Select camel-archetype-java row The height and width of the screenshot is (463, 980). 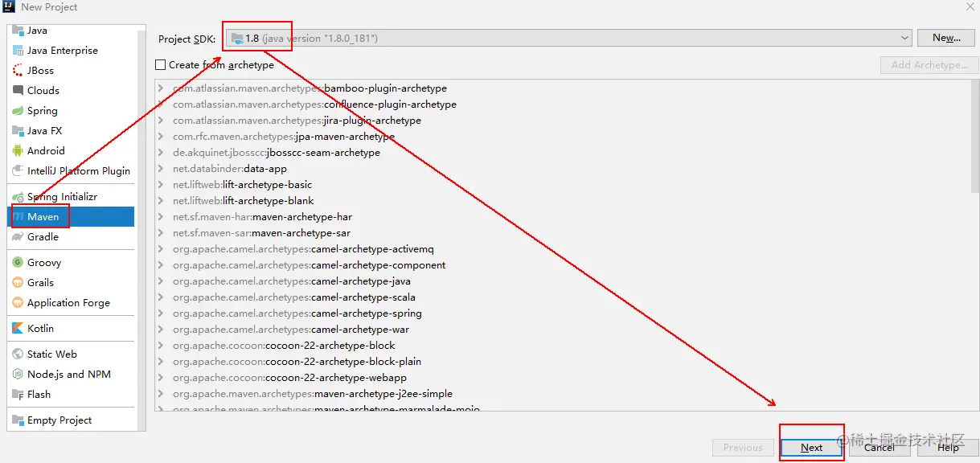[x=563, y=281]
